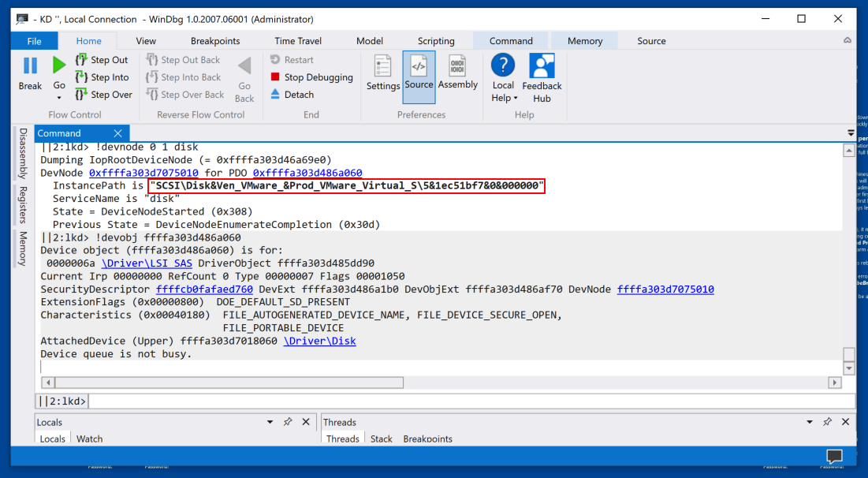The height and width of the screenshot is (478, 868).
Task: Click the horizontal scrollbar thumb
Action: 229,383
